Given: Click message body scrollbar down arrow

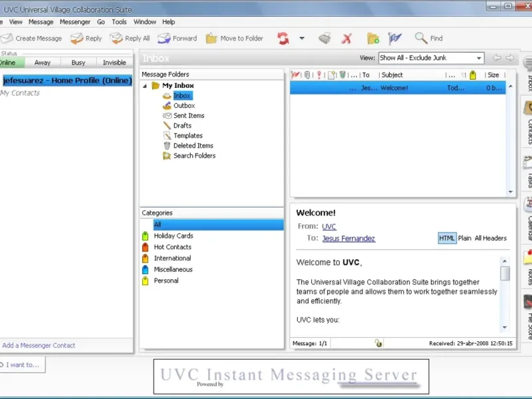Looking at the screenshot, I should (505, 327).
